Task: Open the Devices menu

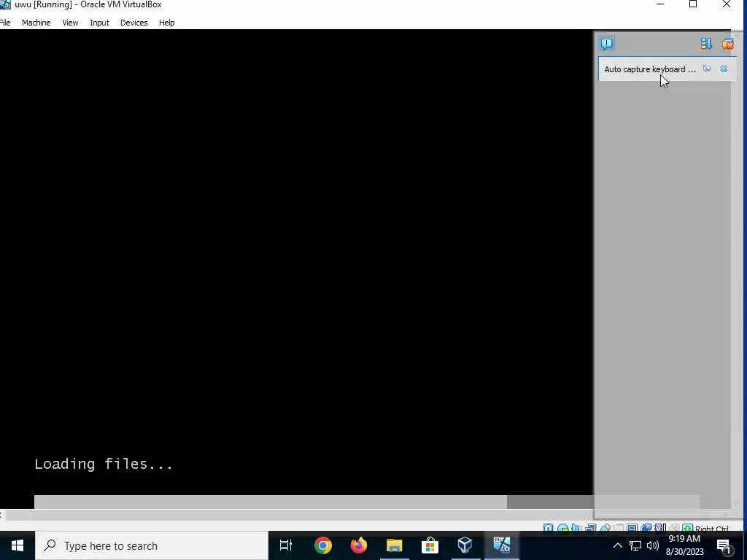Action: [x=134, y=23]
